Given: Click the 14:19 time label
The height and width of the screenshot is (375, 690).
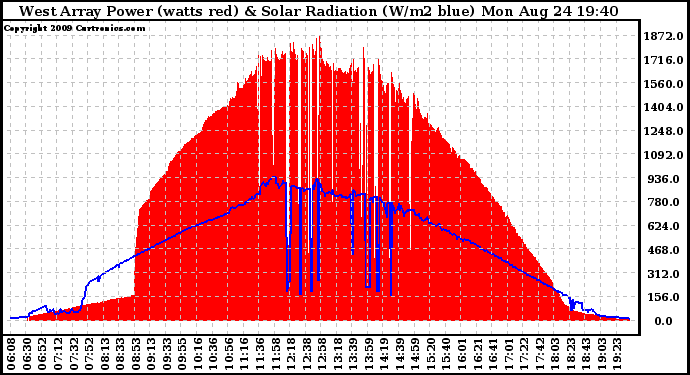Looking at the screenshot, I should pyautogui.click(x=384, y=354).
